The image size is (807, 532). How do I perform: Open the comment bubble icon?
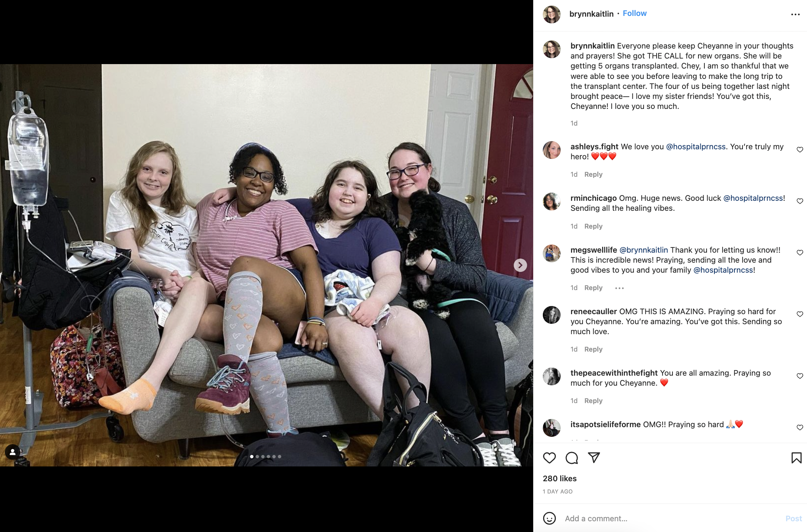572,458
